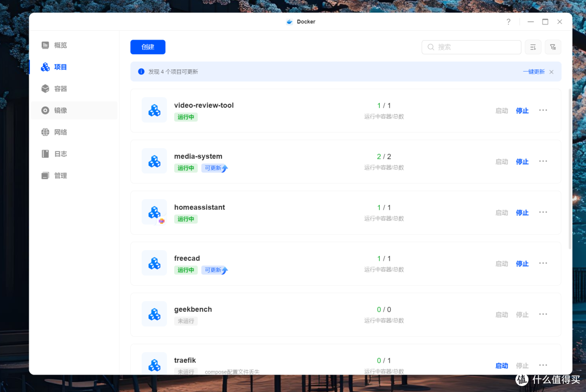Open more options for media-system
Viewport: 586px width, 392px height.
543,161
